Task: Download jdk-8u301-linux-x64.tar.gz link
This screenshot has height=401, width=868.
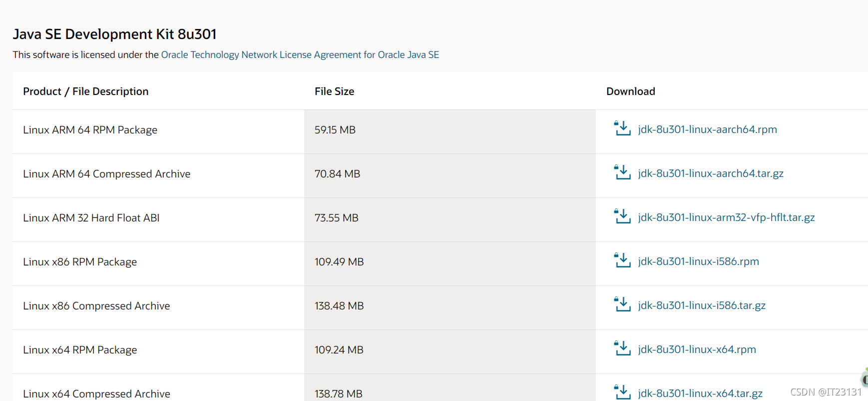Action: coord(700,393)
